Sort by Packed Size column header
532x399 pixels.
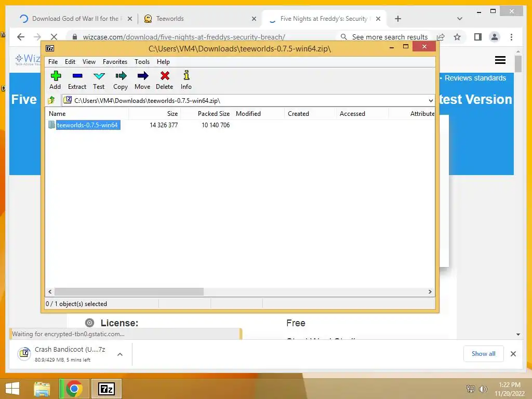click(x=206, y=114)
